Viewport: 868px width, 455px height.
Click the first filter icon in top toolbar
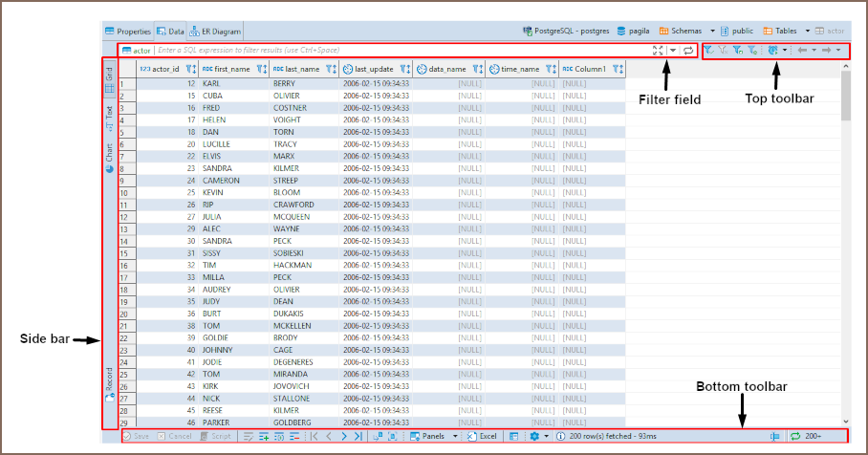pos(708,50)
